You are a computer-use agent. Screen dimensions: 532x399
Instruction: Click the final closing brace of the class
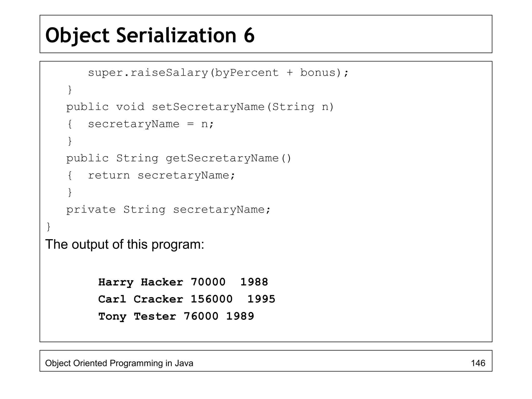point(48,227)
